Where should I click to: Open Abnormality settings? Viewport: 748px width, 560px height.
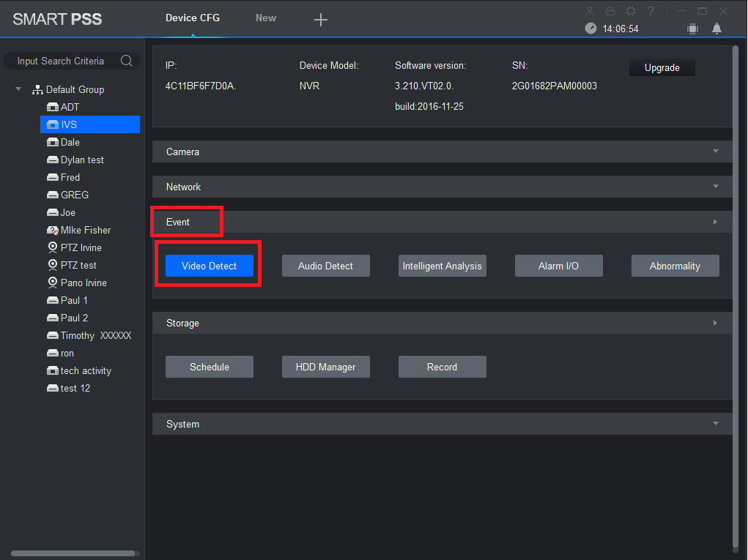[675, 266]
